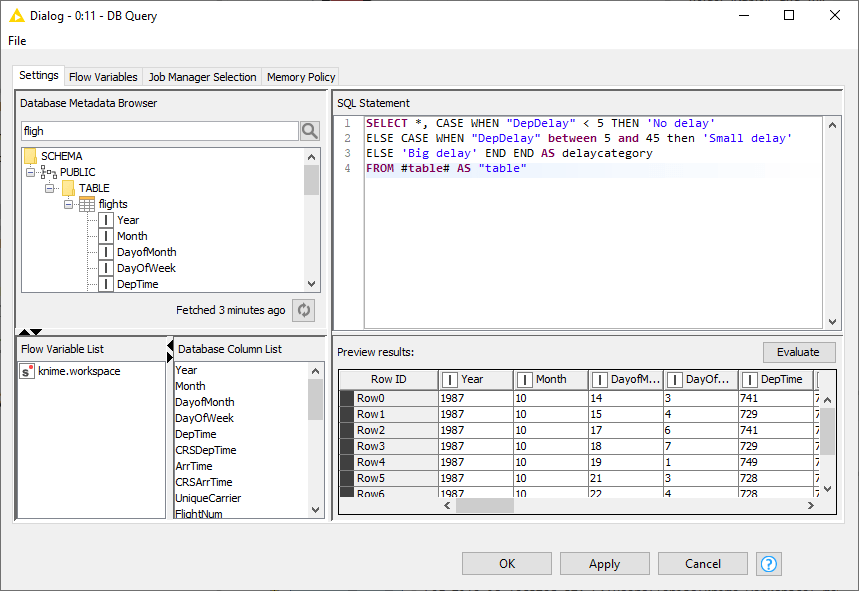This screenshot has height=591, width=859.
Task: Apply the current SQL statement
Action: pos(604,563)
